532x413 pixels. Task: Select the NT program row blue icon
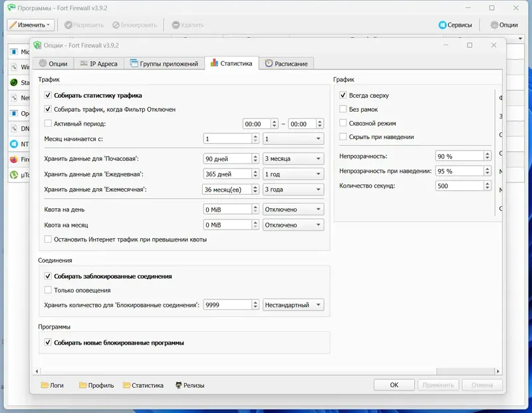pos(14,144)
